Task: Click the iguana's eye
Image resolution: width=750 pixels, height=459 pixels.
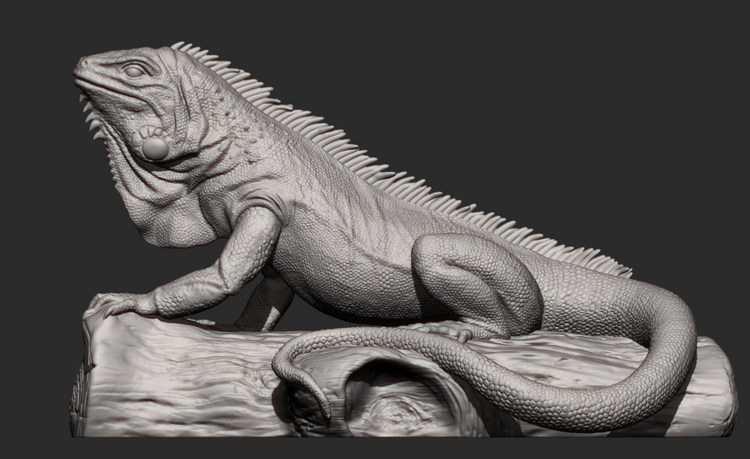Action: click(x=136, y=70)
